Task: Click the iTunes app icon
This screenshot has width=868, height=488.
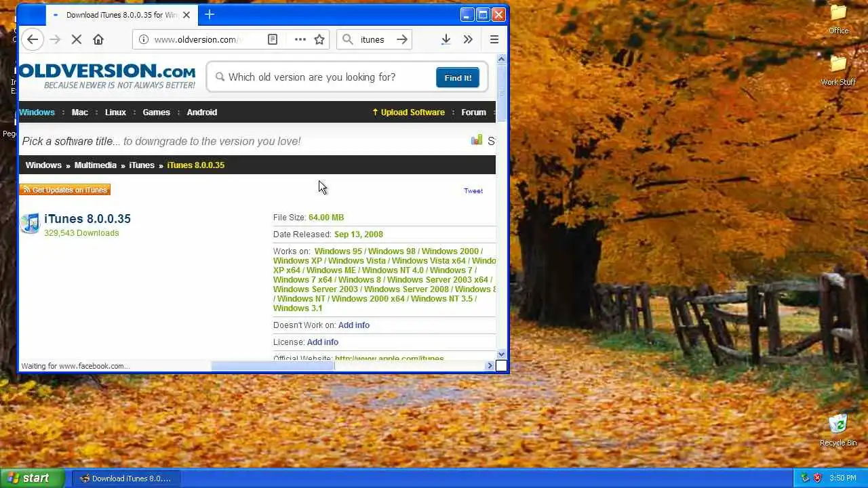Action: pyautogui.click(x=30, y=224)
